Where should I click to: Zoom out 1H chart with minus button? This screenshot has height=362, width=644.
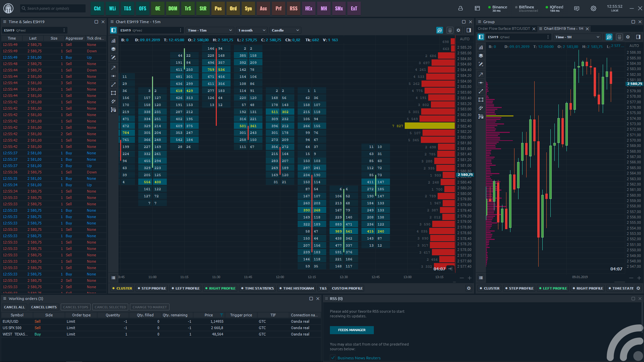[x=631, y=278]
